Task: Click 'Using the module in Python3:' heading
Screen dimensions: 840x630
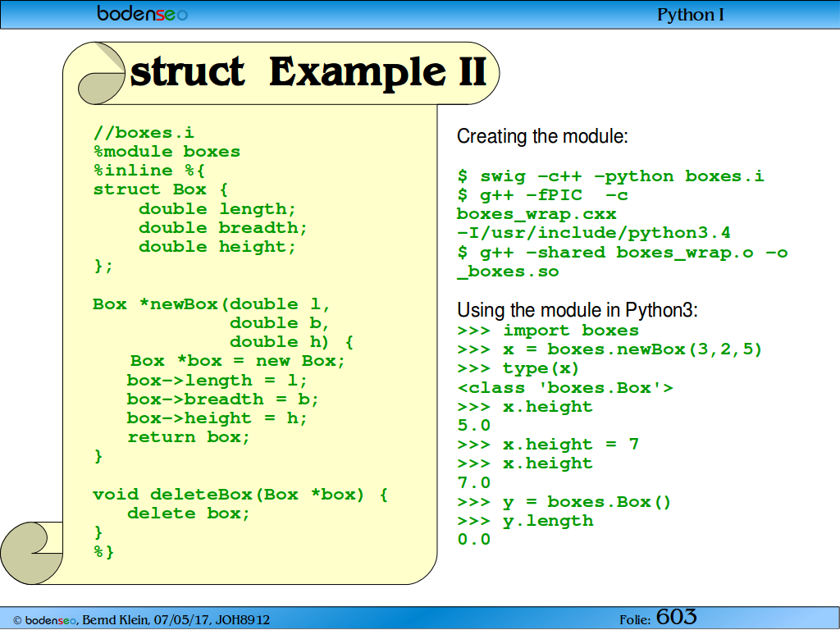Action: (x=577, y=310)
